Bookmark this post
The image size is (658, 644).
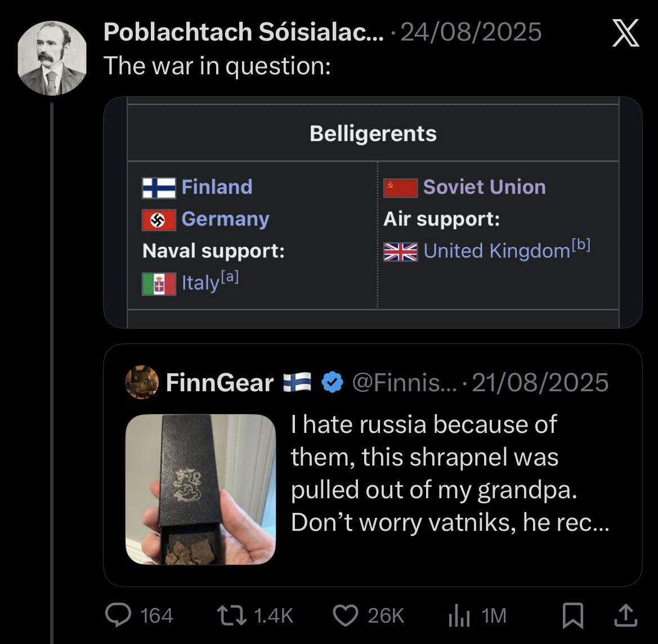click(572, 616)
